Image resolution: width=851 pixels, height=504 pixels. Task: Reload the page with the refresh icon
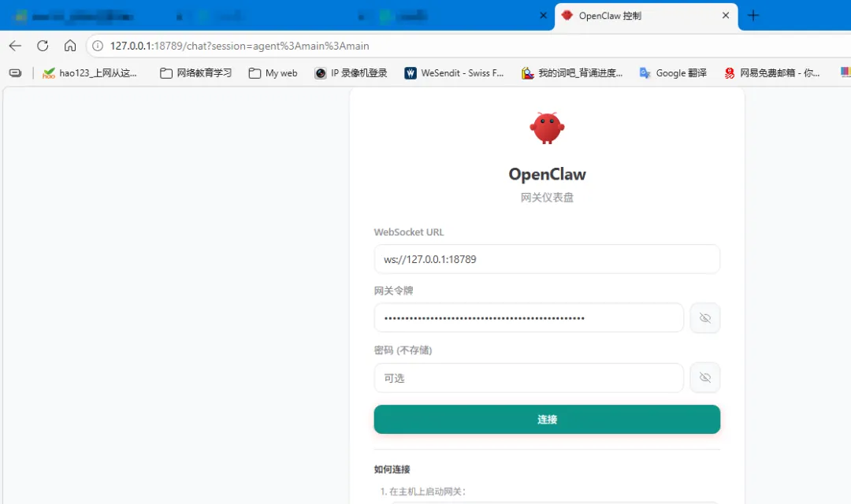[43, 46]
